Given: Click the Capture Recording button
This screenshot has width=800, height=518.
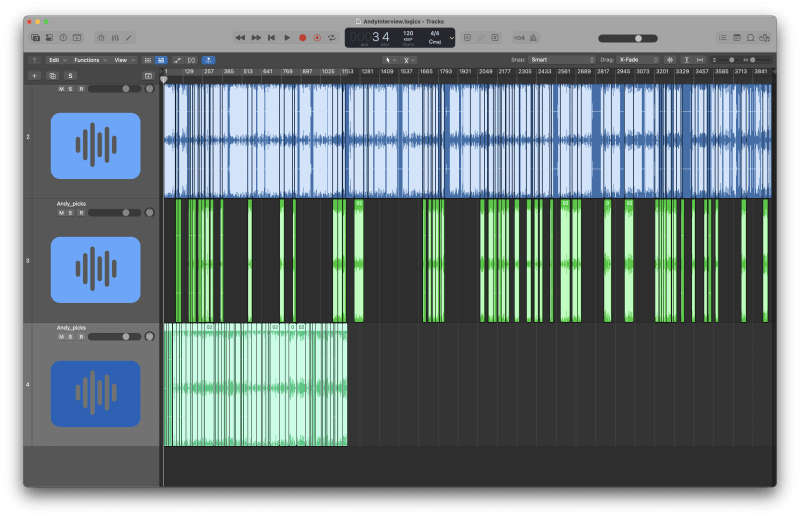Looking at the screenshot, I should click(317, 38).
